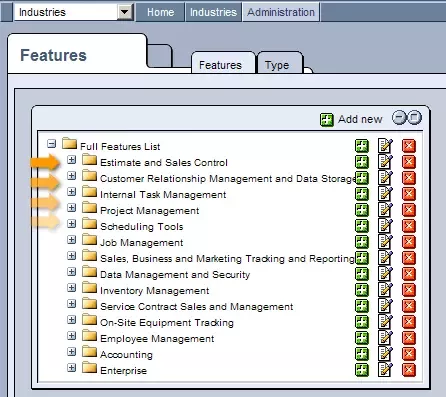Delete the Project Management feature
This screenshot has width=446, height=397.
click(x=409, y=210)
